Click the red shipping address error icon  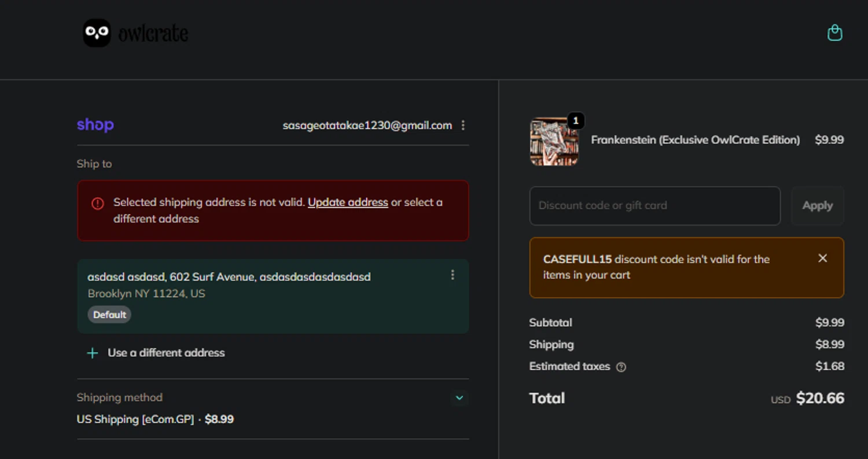[x=97, y=203]
